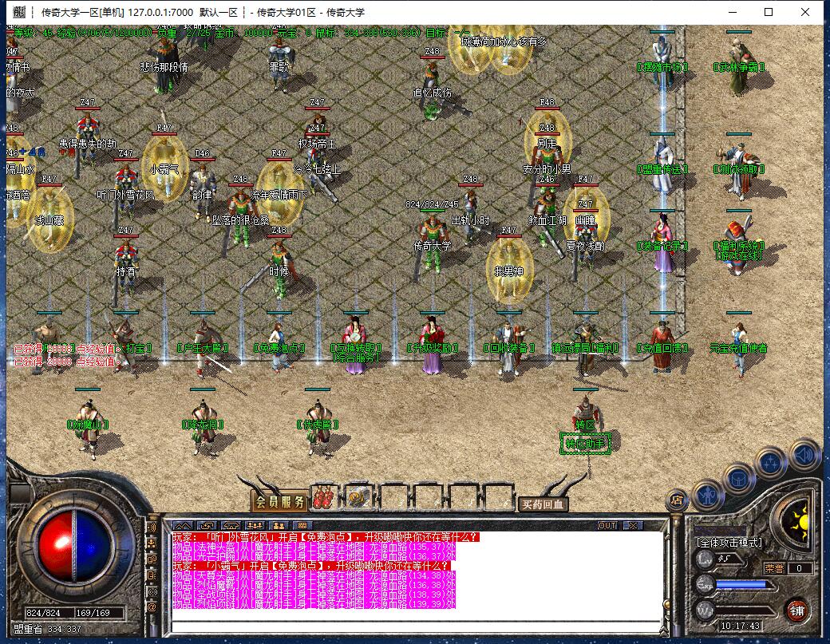
Task: Click the chat bar grid icon
Action: [302, 525]
